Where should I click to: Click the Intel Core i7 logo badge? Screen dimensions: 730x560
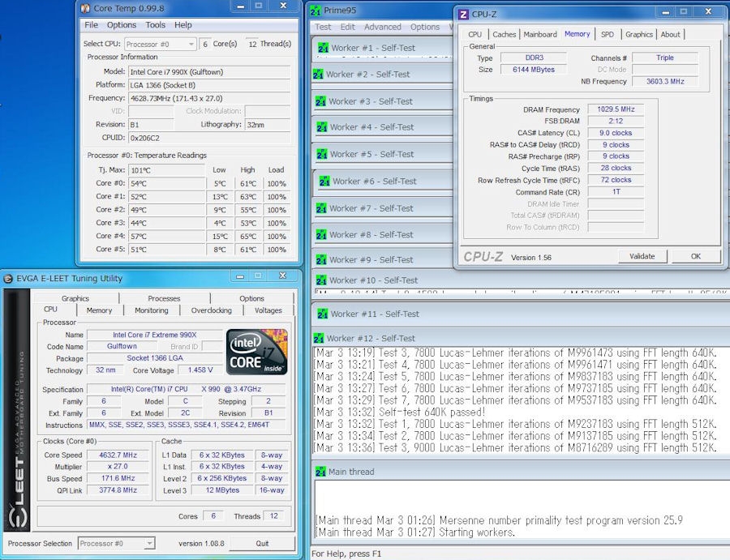(x=256, y=350)
